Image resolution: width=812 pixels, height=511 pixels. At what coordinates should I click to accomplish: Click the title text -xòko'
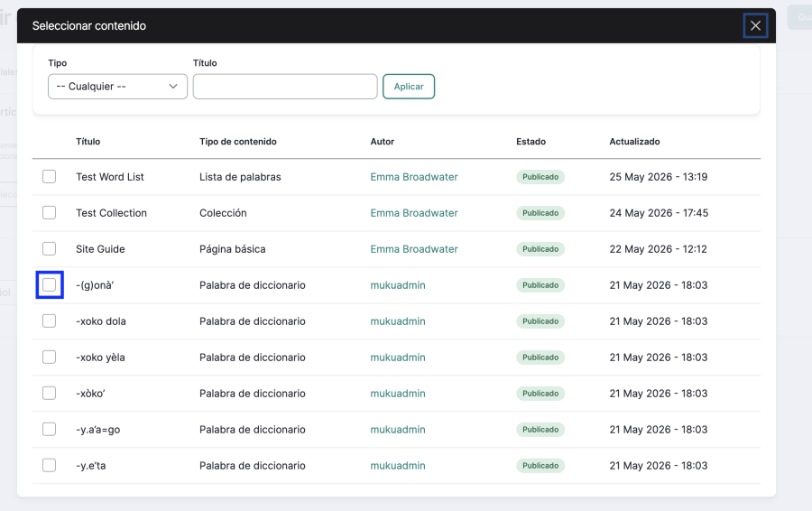(90, 394)
